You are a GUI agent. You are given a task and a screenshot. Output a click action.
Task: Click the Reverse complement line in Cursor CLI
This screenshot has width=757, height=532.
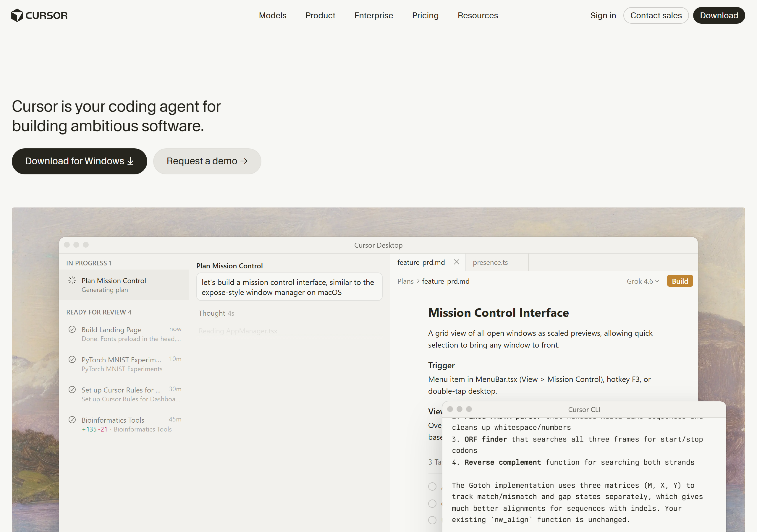(x=573, y=462)
